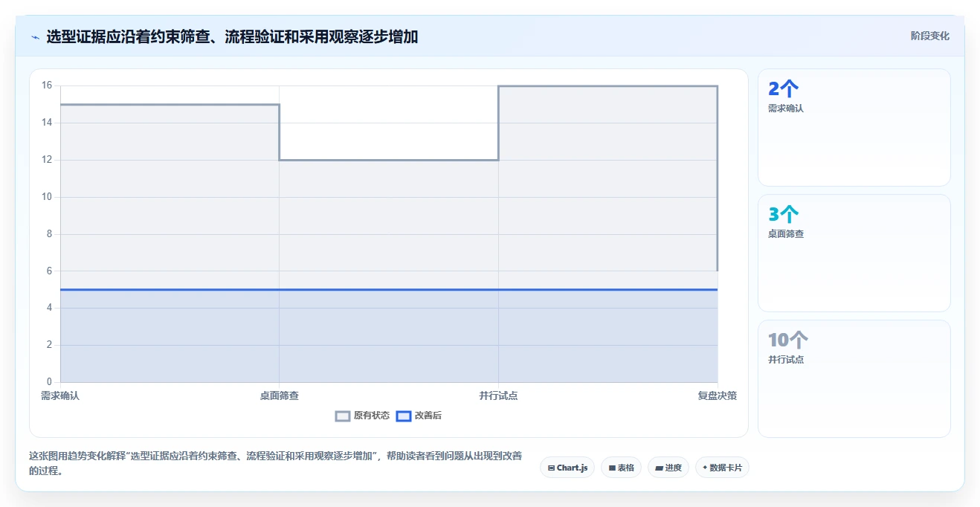Click the y-axis value 10
This screenshot has height=507, width=980.
coord(47,197)
